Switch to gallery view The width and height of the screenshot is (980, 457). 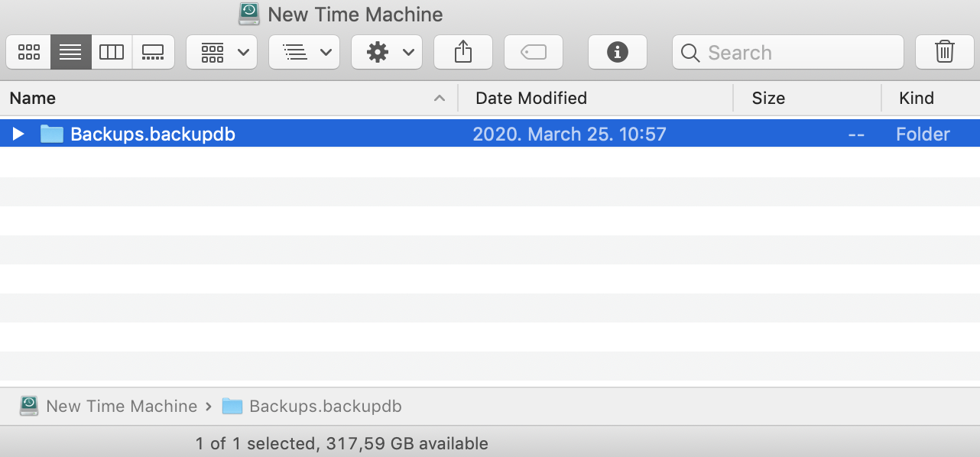coord(153,53)
